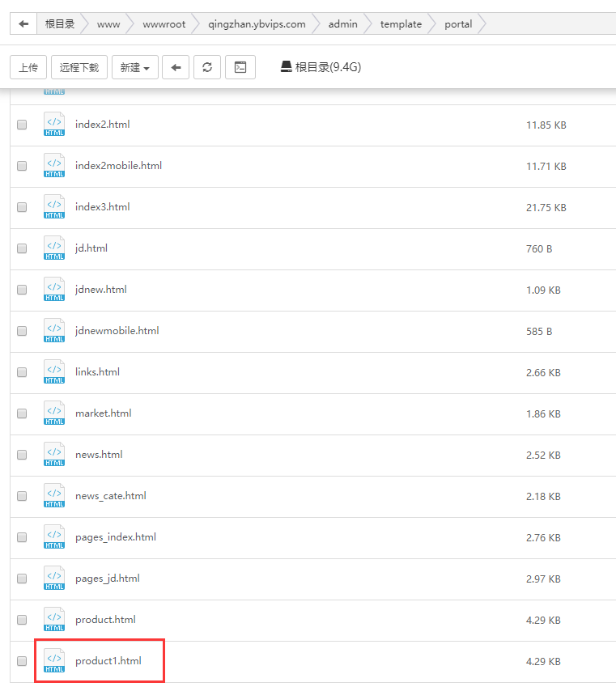The height and width of the screenshot is (691, 616).
Task: Open the jdnewmobile.html file name
Action: pyautogui.click(x=117, y=331)
